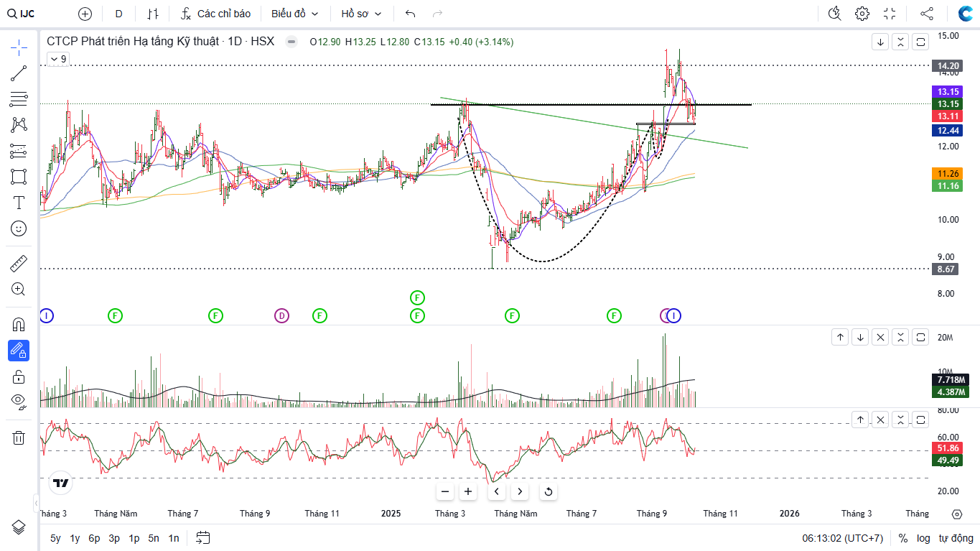Choose the ruler measure tool
This screenshot has width=980, height=551.
(x=19, y=264)
